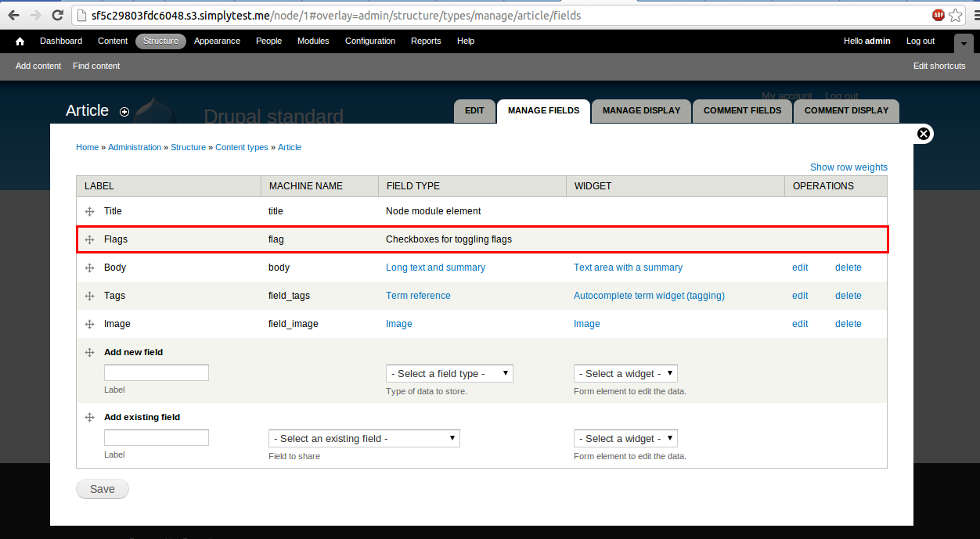Click the delete link for the Tags field
The height and width of the screenshot is (539, 980).
tap(848, 296)
